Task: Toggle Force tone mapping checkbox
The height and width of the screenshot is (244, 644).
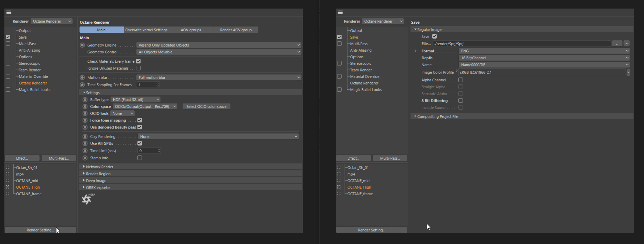Action: click(140, 120)
